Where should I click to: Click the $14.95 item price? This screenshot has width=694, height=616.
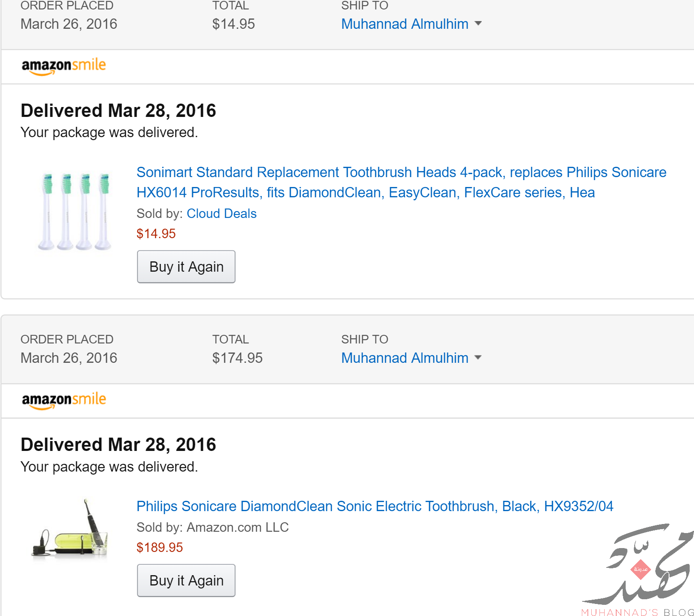click(156, 234)
